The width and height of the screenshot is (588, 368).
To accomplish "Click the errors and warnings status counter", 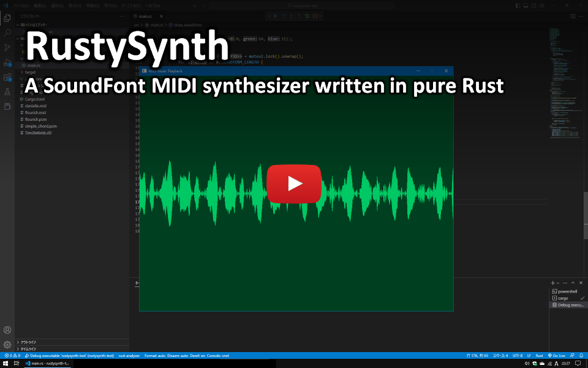I will pos(12,356).
